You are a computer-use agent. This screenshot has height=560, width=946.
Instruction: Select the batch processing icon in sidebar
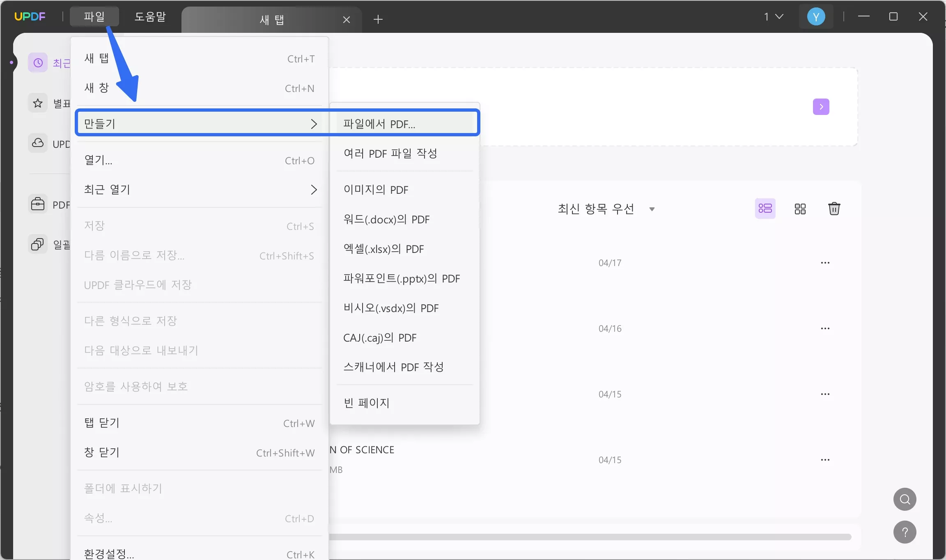pos(37,244)
